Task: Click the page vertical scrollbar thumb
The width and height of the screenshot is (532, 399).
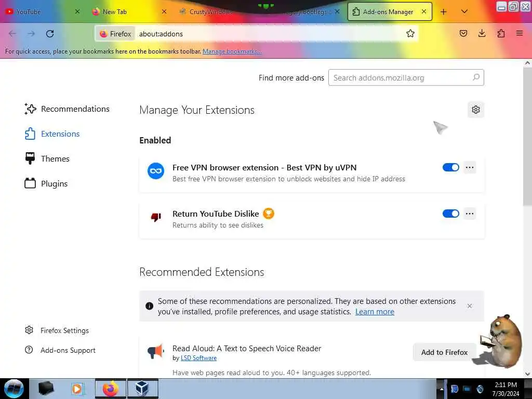Action: pos(527,136)
